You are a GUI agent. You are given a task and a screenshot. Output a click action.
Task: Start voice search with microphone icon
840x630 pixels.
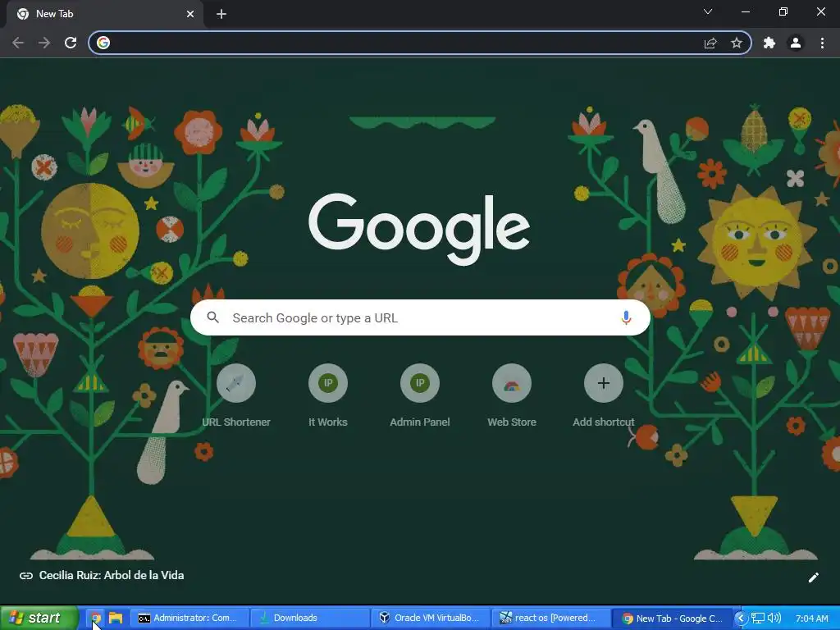click(x=626, y=317)
